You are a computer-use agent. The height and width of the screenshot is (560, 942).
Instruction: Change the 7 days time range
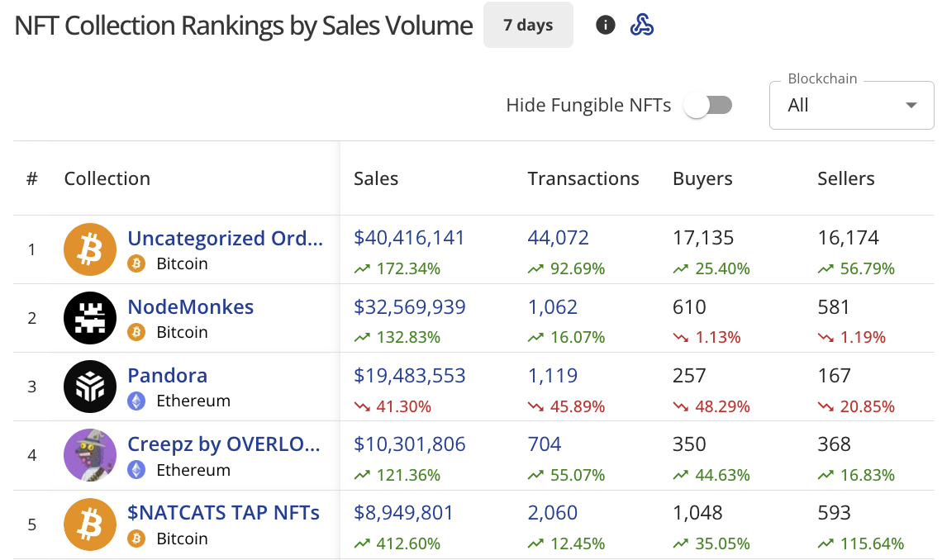point(528,26)
